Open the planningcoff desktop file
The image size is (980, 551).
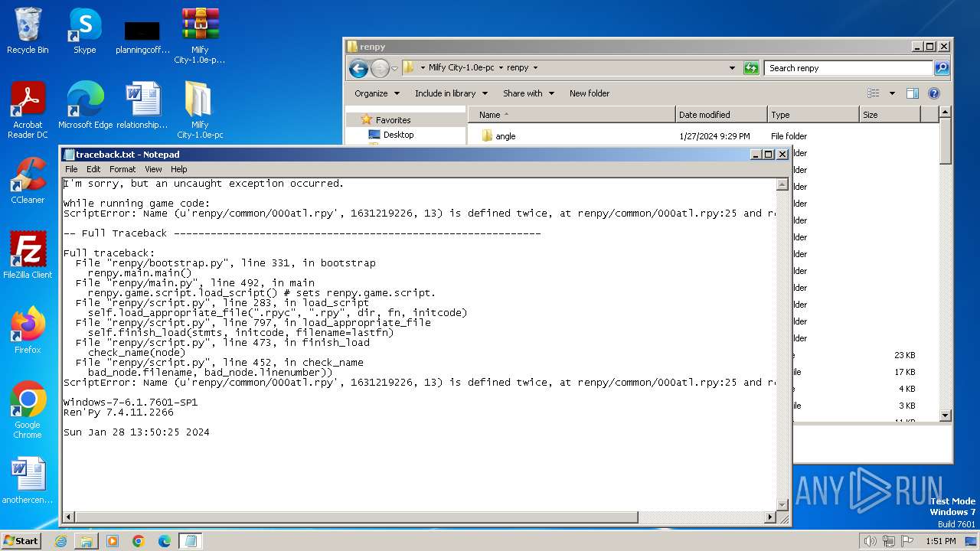click(x=142, y=37)
